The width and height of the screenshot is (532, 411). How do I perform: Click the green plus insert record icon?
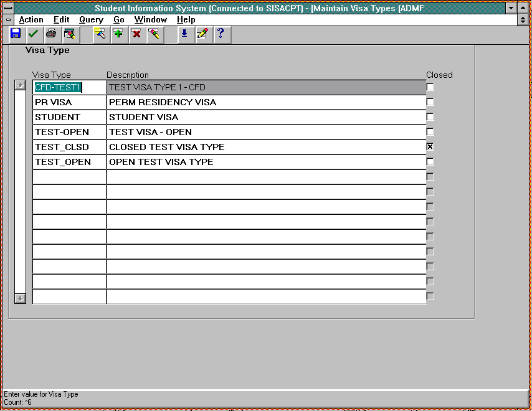[118, 34]
